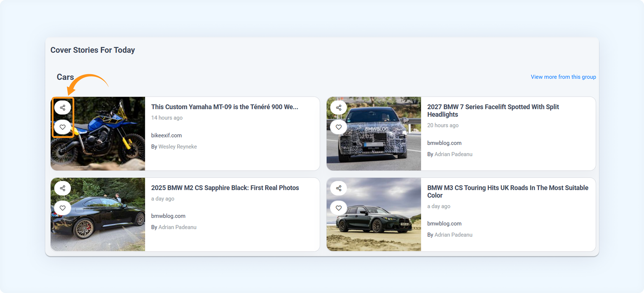Click the green M3 Touring thumbnail
The height and width of the screenshot is (293, 644).
374,214
